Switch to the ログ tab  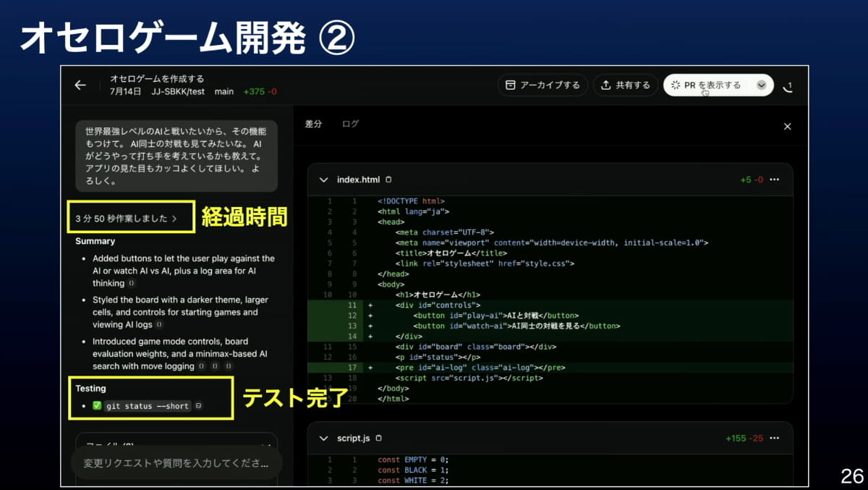click(x=350, y=123)
